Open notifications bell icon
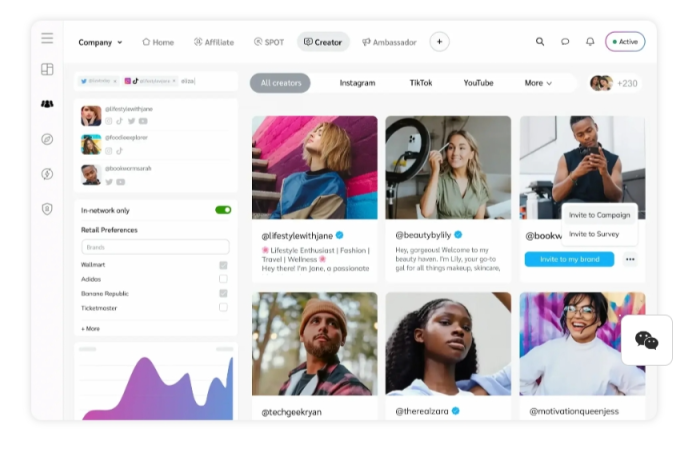The height and width of the screenshot is (461, 680). [590, 42]
